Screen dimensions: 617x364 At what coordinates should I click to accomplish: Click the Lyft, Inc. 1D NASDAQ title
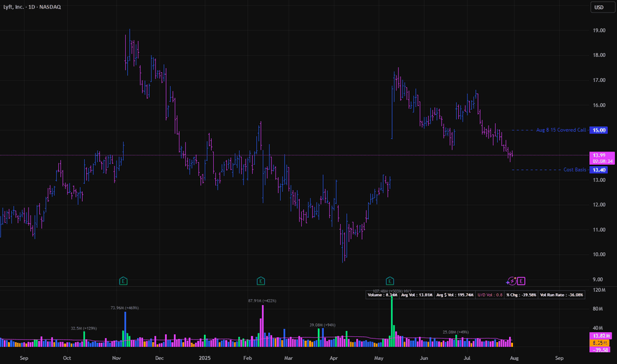(32, 7)
